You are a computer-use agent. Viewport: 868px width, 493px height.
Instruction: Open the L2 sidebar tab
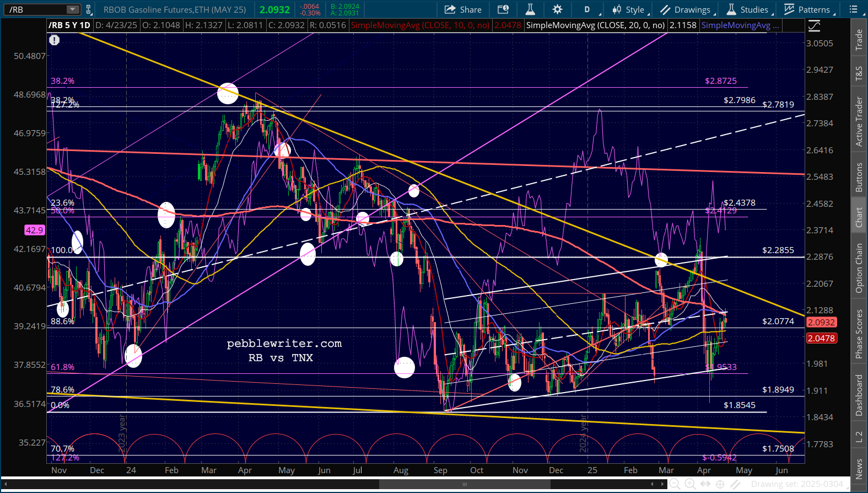point(859,437)
